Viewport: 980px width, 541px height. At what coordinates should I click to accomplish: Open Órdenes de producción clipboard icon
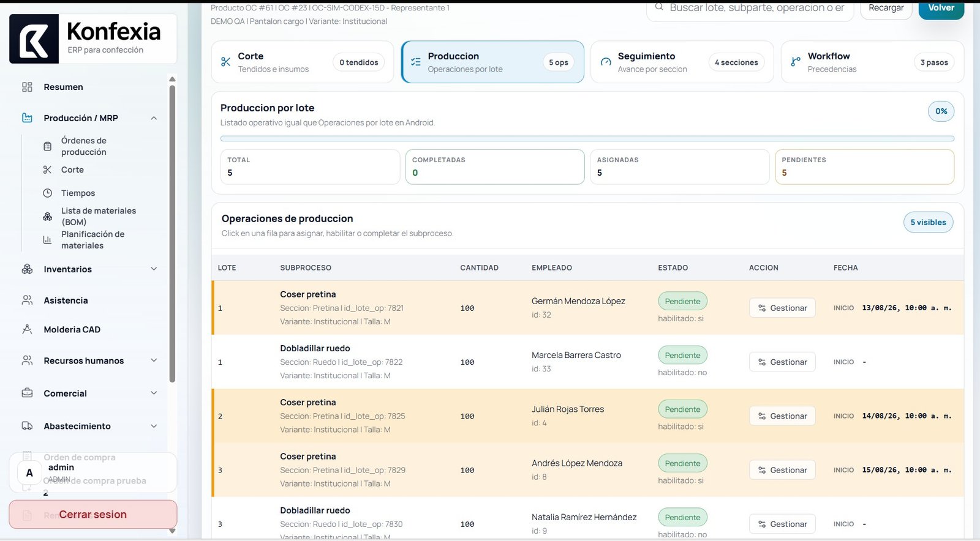(47, 146)
